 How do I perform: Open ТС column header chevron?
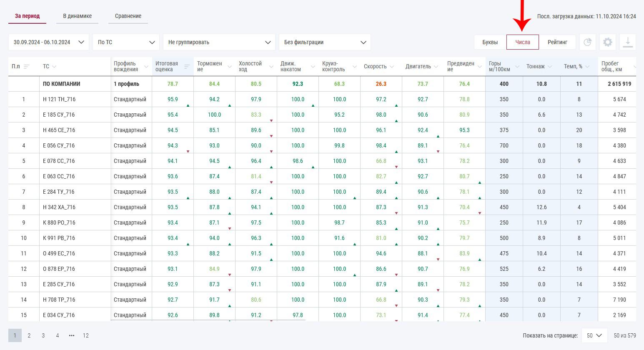coord(54,67)
